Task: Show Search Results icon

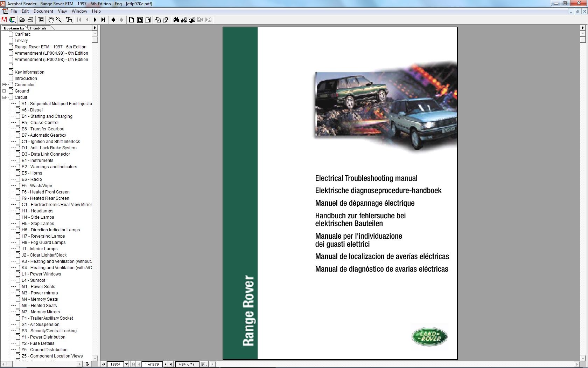Action: pyautogui.click(x=192, y=20)
